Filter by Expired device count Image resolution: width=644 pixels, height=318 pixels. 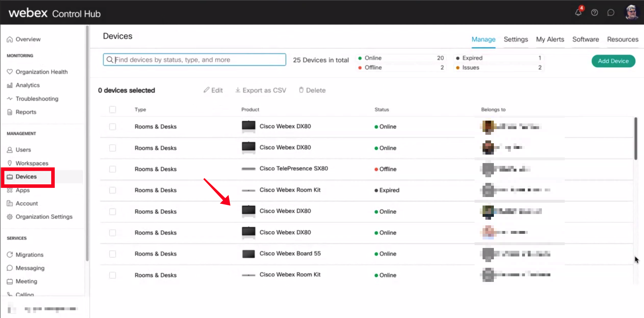click(x=499, y=58)
